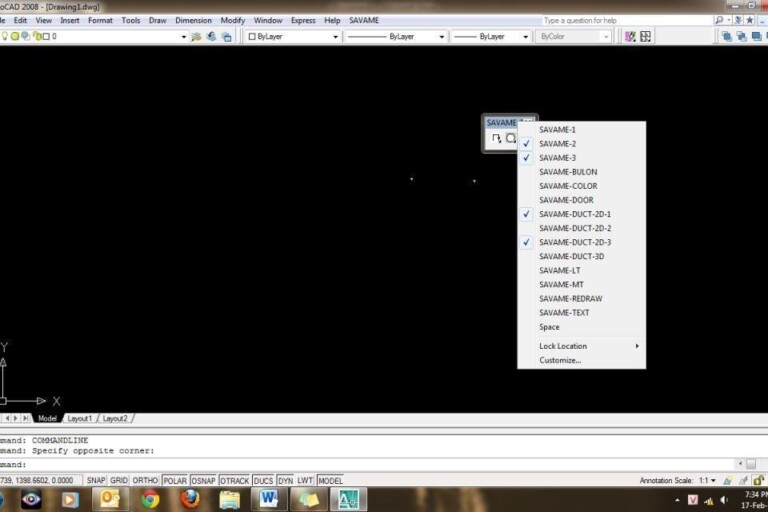Open the Communication Center satellite icon
Viewport: 768px width, 512px height.
coord(738,20)
